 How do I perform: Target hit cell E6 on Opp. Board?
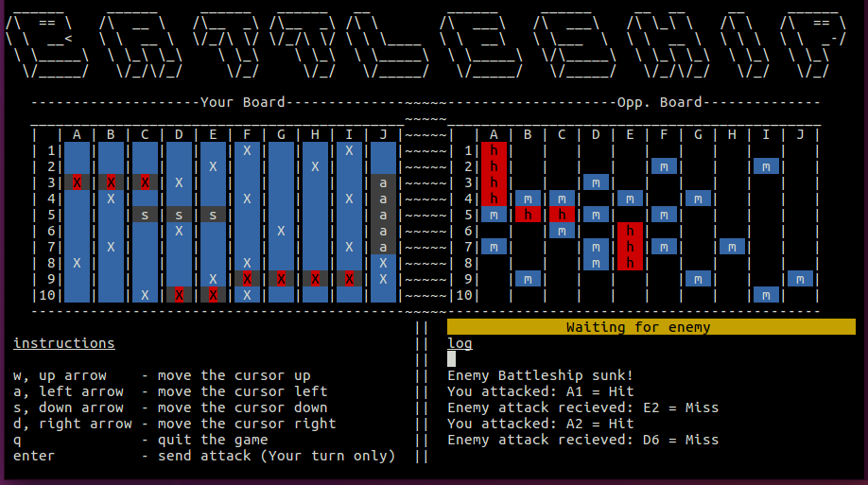click(630, 231)
